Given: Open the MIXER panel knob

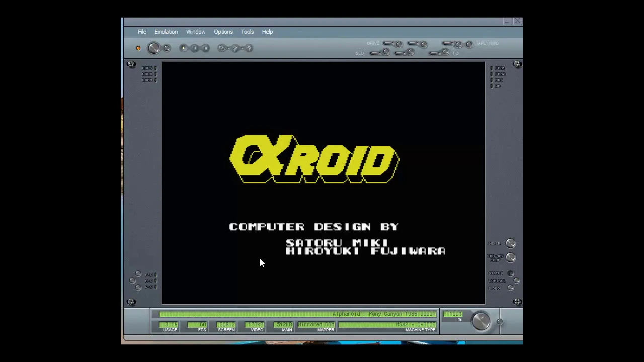Looking at the screenshot, I should 511,243.
